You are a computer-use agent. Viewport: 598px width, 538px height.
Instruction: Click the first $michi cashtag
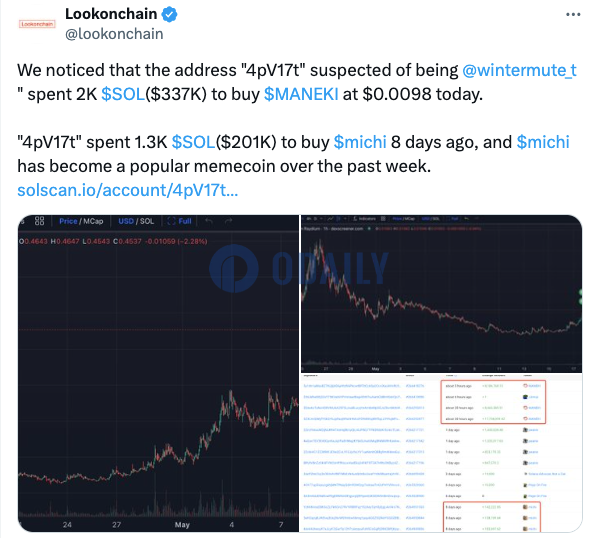pyautogui.click(x=360, y=142)
